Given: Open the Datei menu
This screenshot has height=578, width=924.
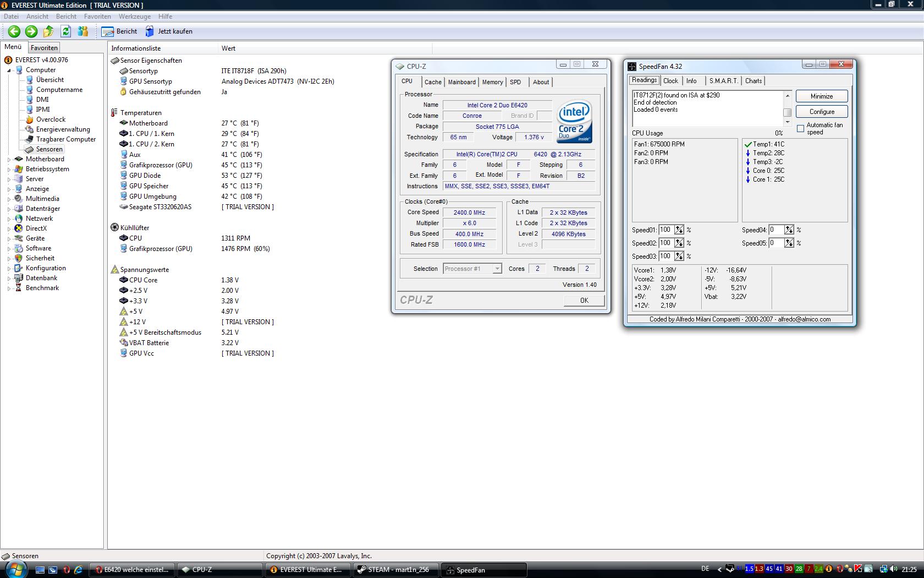Looking at the screenshot, I should [x=11, y=17].
